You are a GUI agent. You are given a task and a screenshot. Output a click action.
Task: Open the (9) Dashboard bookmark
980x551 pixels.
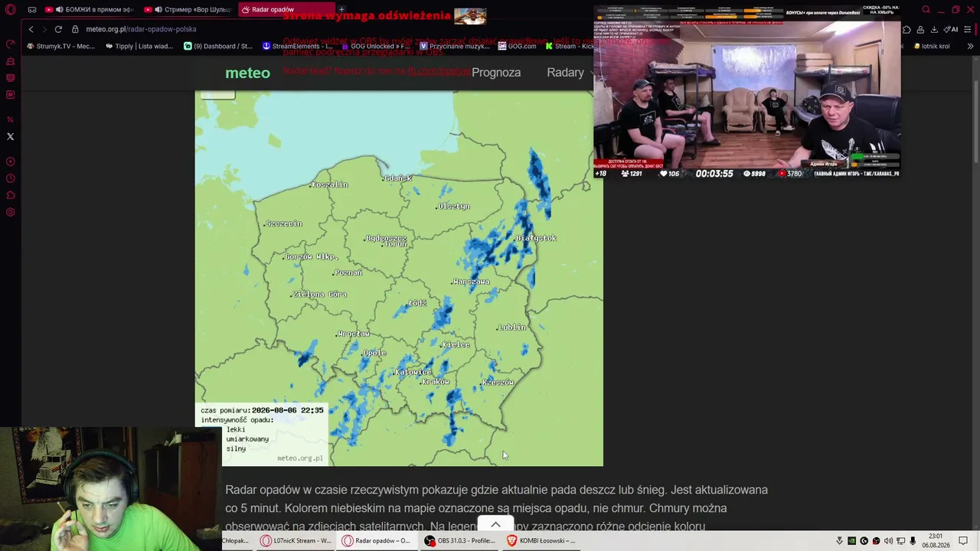[218, 46]
